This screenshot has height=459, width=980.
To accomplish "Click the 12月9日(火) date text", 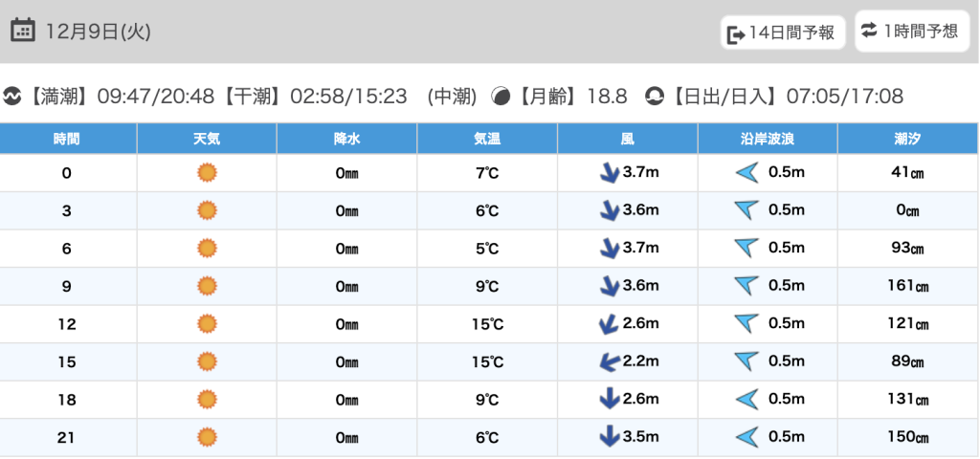I will click(x=98, y=32).
